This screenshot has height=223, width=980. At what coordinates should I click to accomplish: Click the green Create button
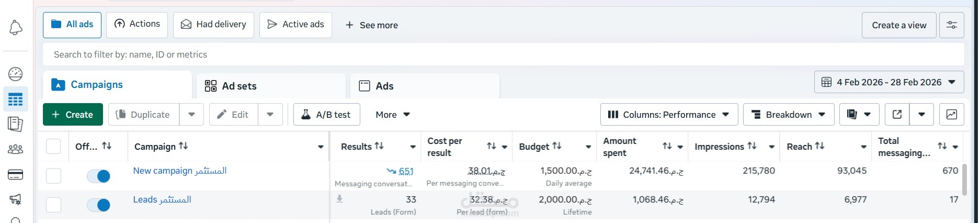73,115
